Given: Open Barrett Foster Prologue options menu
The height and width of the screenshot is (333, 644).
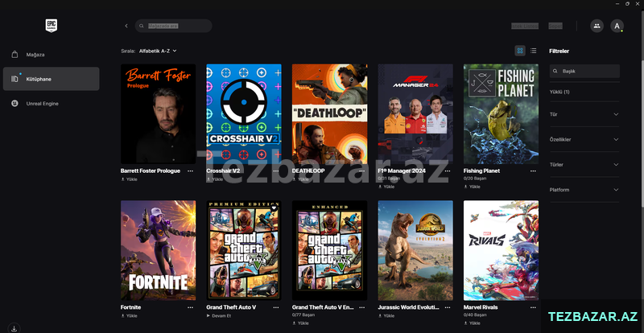Looking at the screenshot, I should (190, 171).
